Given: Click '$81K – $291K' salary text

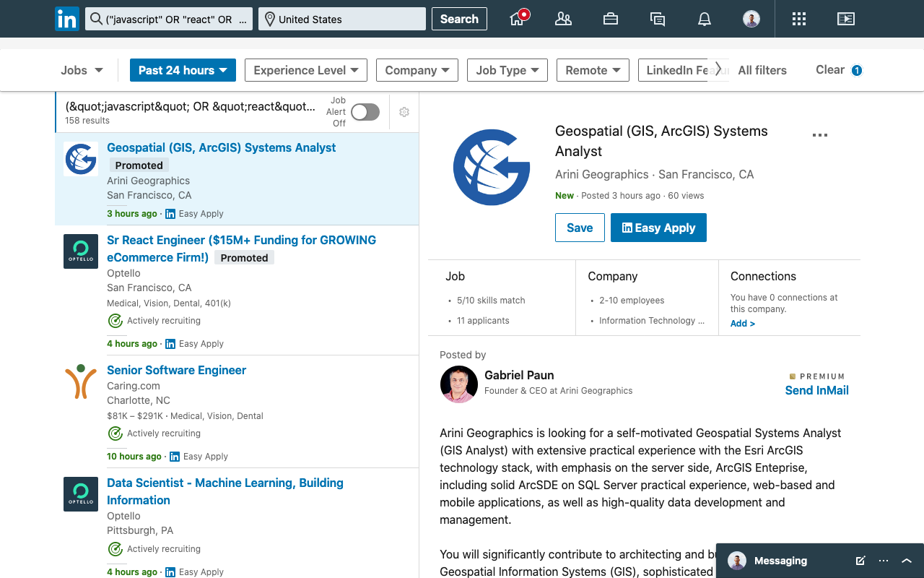Looking at the screenshot, I should [x=136, y=416].
